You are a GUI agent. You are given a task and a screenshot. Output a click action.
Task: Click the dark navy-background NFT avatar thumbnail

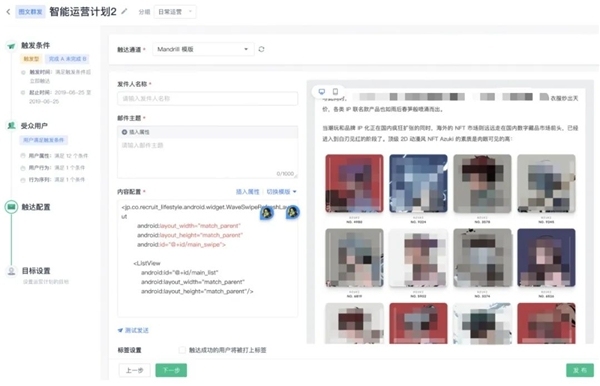[x=546, y=257]
